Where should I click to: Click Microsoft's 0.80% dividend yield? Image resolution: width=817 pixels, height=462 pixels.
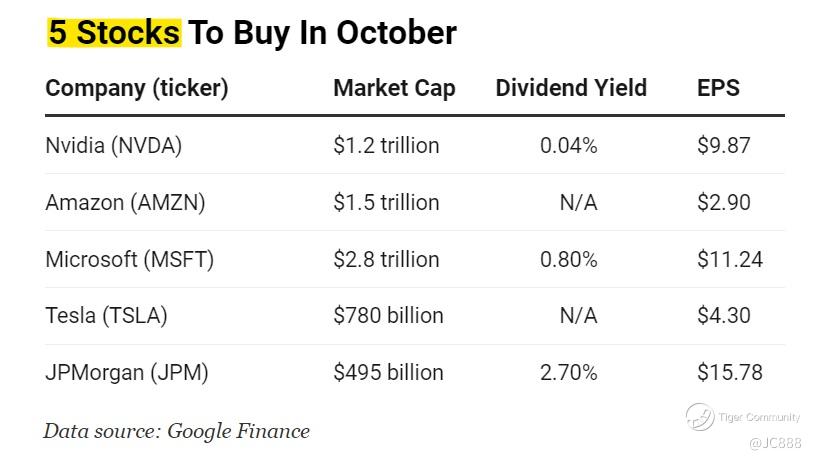pyautogui.click(x=568, y=260)
